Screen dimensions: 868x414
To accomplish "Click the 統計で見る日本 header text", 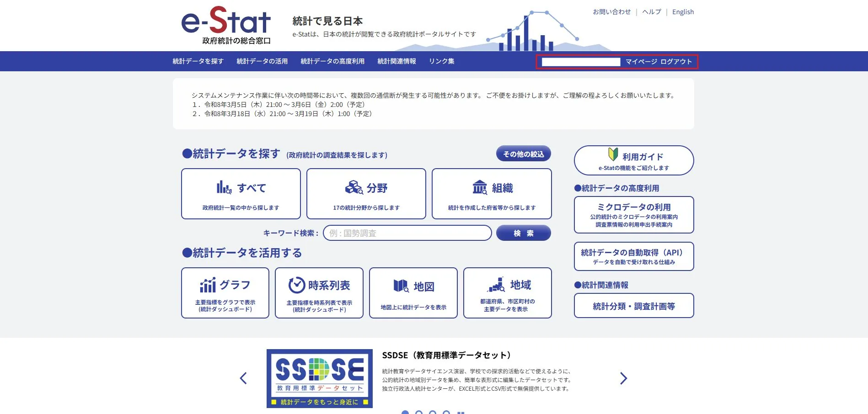I will point(327,21).
